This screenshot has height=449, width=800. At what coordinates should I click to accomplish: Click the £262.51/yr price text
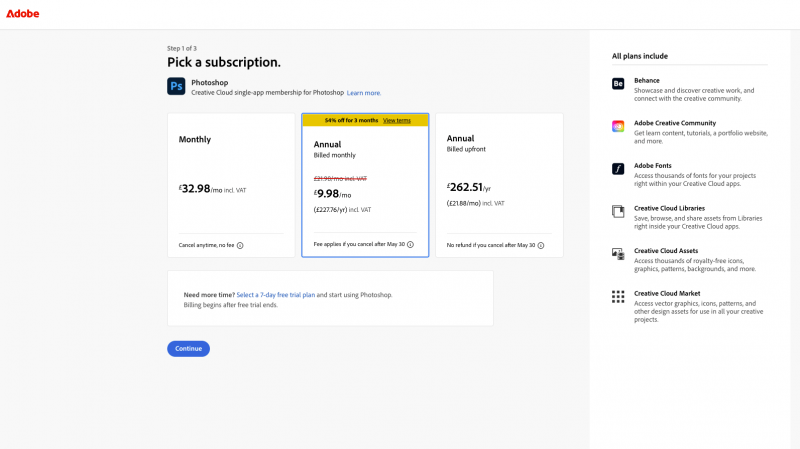point(468,187)
